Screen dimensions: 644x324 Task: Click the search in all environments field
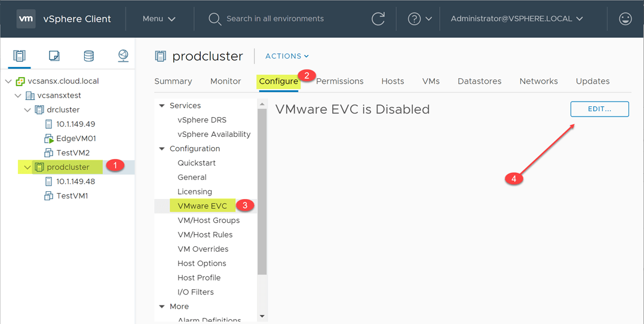point(275,19)
